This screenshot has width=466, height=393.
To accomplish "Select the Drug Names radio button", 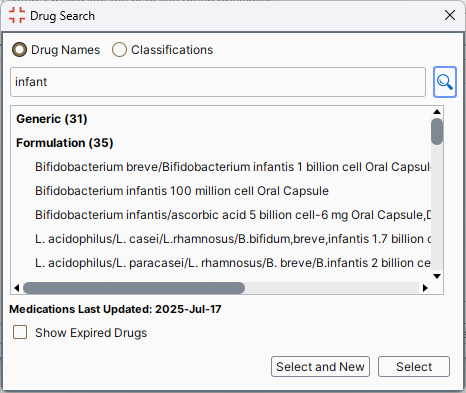I will click(x=19, y=50).
